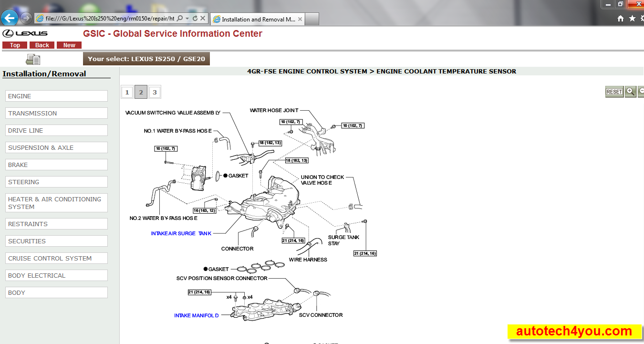Image resolution: width=644 pixels, height=344 pixels.
Task: Navigate back with the blue arrow icon
Action: point(9,18)
